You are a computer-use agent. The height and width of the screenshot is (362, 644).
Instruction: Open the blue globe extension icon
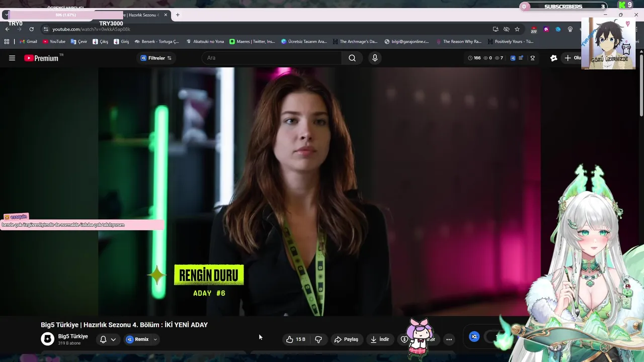tap(558, 29)
